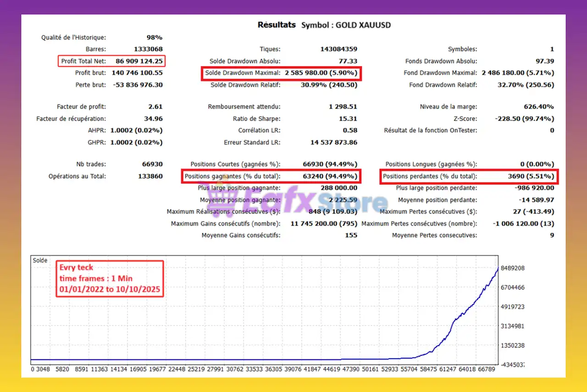Click the Solde label in chart corner
The height and width of the screenshot is (392, 587).
click(x=40, y=260)
